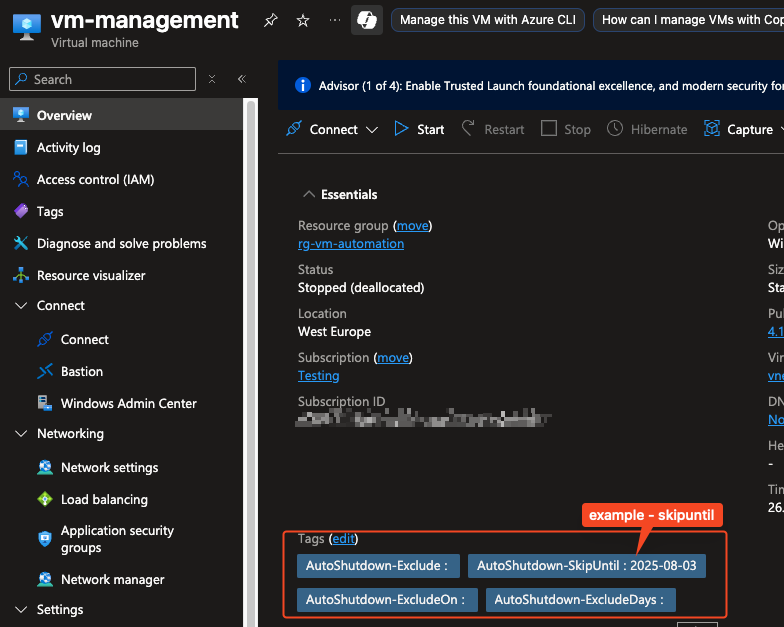This screenshot has height=627, width=784.
Task: Open the Testing subscription link
Action: point(318,376)
